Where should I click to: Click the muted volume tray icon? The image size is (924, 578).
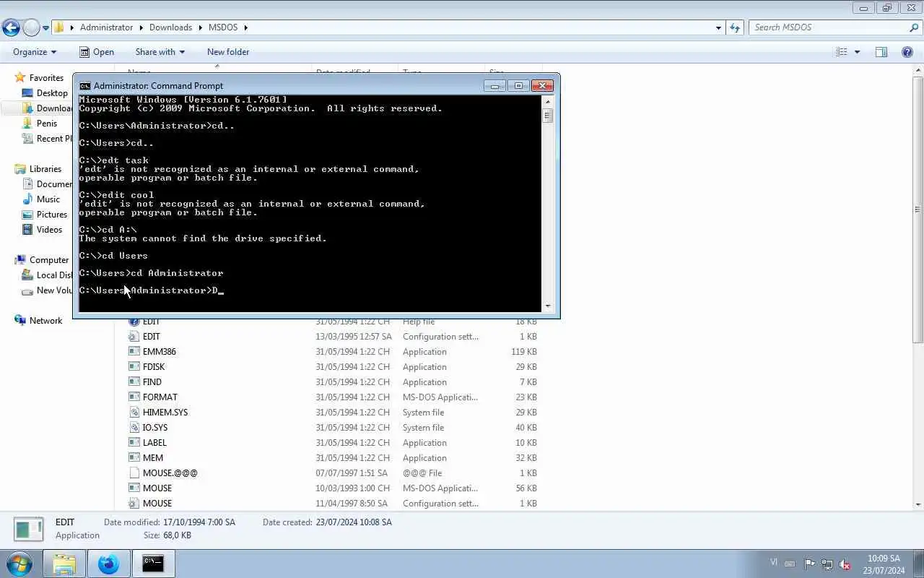(844, 564)
